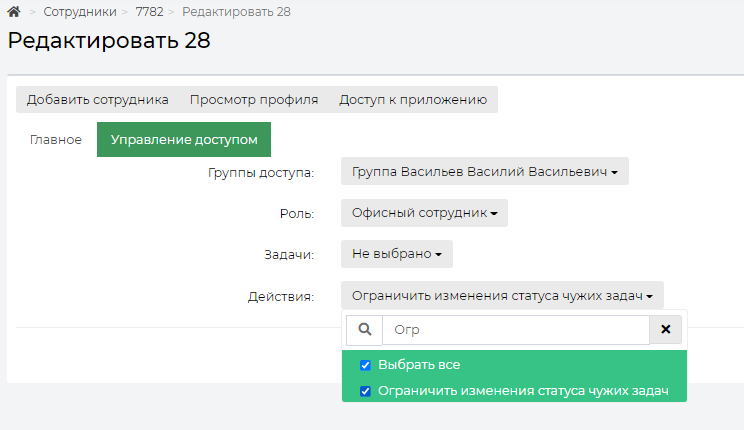Clear search with the X button

pos(665,329)
